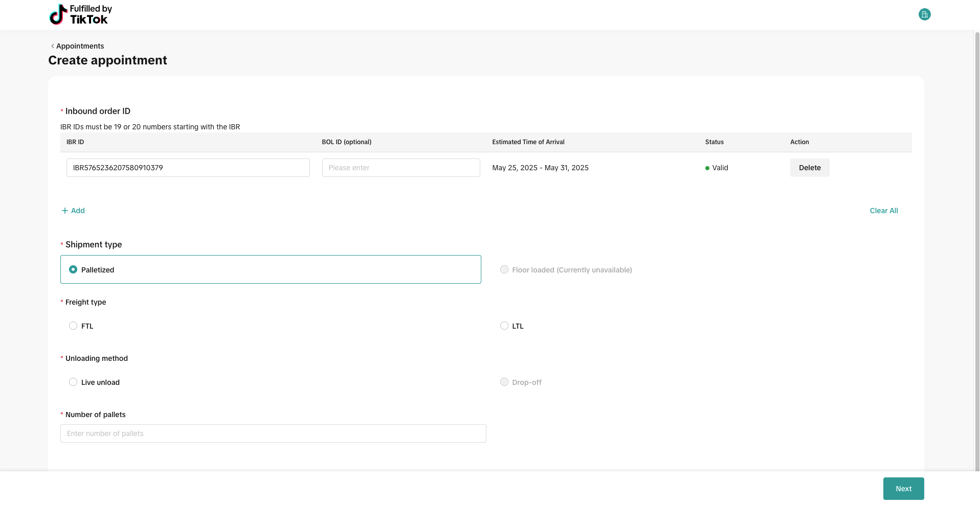Click the IBR ID text field
This screenshot has height=505, width=980.
point(188,168)
